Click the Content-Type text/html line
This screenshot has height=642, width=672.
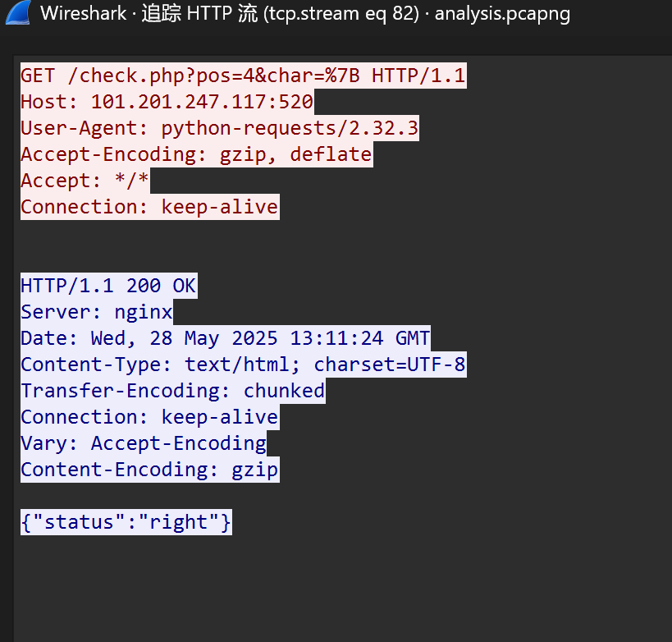coord(243,365)
